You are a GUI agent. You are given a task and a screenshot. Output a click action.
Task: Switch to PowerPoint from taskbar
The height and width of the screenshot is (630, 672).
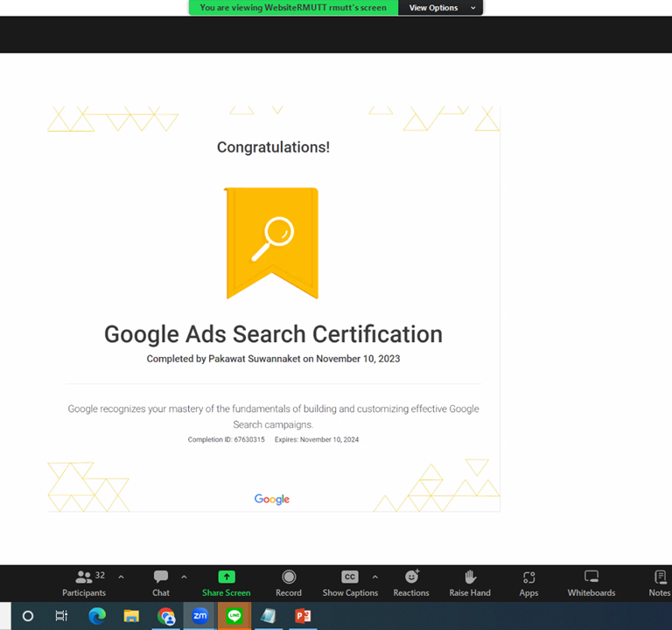coord(303,616)
